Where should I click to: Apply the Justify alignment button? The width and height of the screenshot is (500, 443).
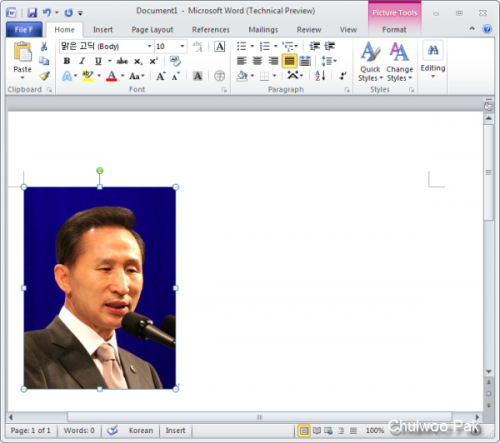[289, 61]
